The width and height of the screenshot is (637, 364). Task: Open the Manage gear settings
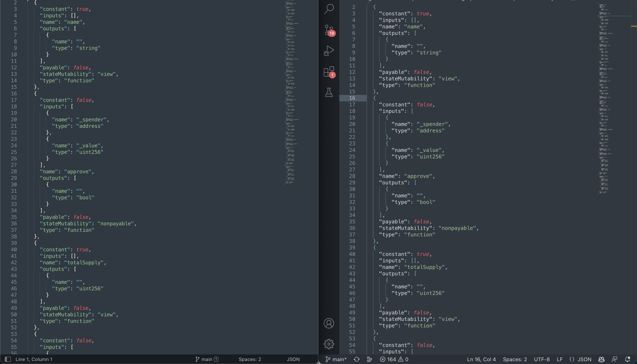pos(329,344)
